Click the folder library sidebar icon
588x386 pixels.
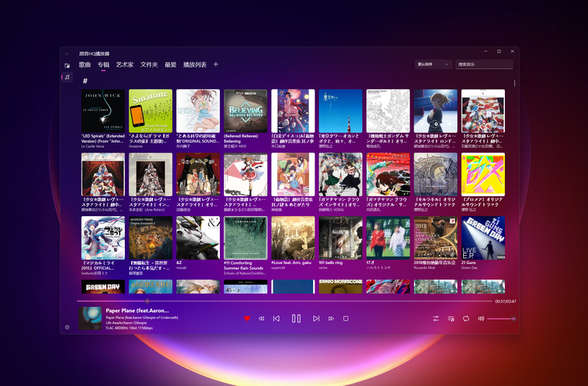(x=67, y=65)
